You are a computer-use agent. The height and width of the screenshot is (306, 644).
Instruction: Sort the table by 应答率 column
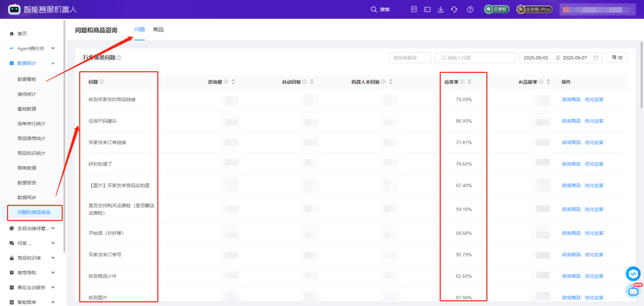point(469,82)
